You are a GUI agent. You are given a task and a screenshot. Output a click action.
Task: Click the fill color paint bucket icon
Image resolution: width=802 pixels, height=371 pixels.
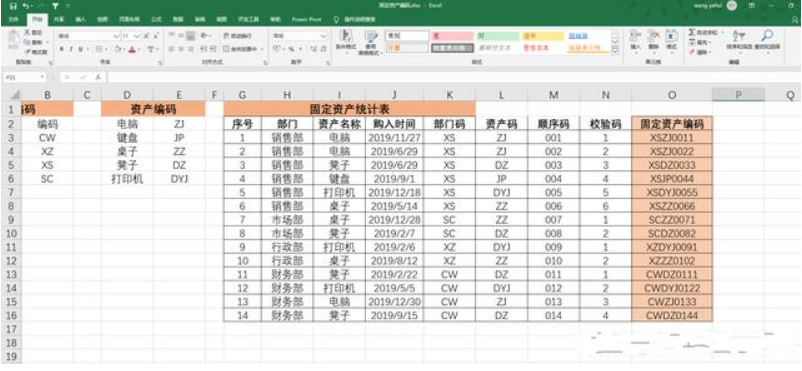pos(117,49)
